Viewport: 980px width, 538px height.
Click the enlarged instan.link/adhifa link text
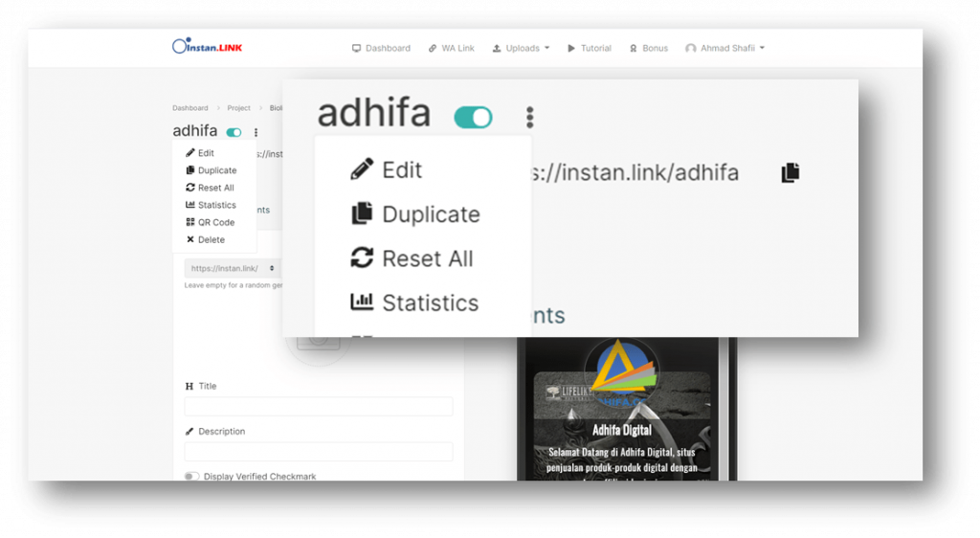635,173
